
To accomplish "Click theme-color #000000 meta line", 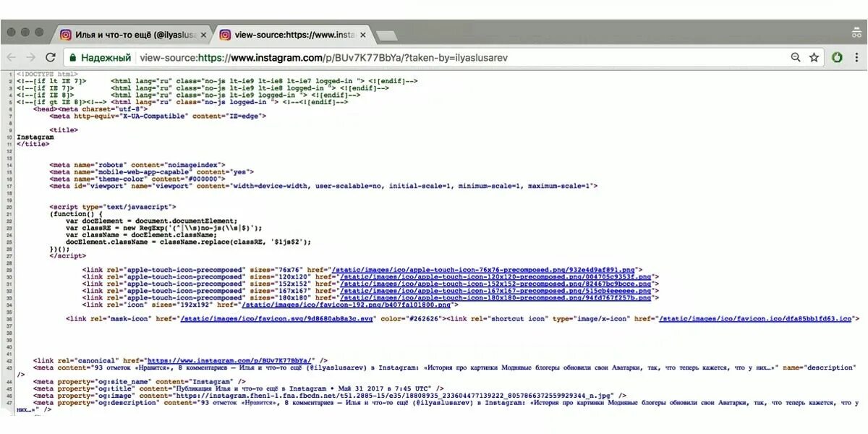I will [137, 179].
